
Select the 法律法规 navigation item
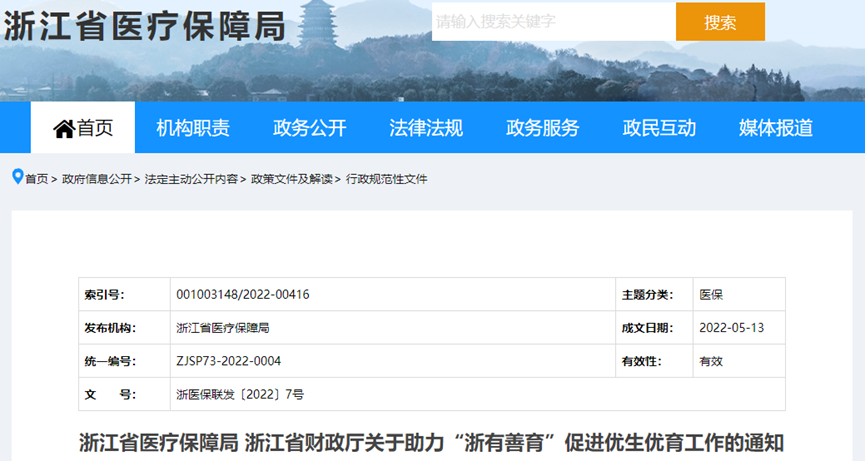click(426, 128)
